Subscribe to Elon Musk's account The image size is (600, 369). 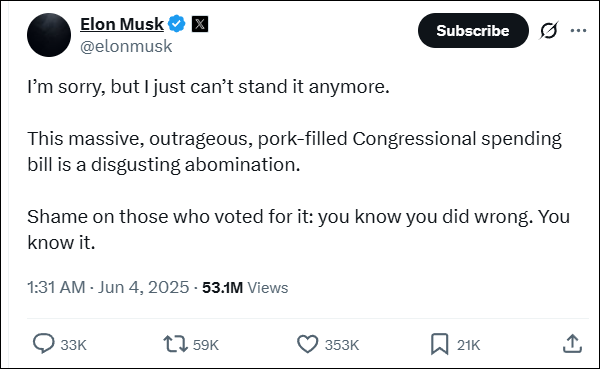pos(473,31)
